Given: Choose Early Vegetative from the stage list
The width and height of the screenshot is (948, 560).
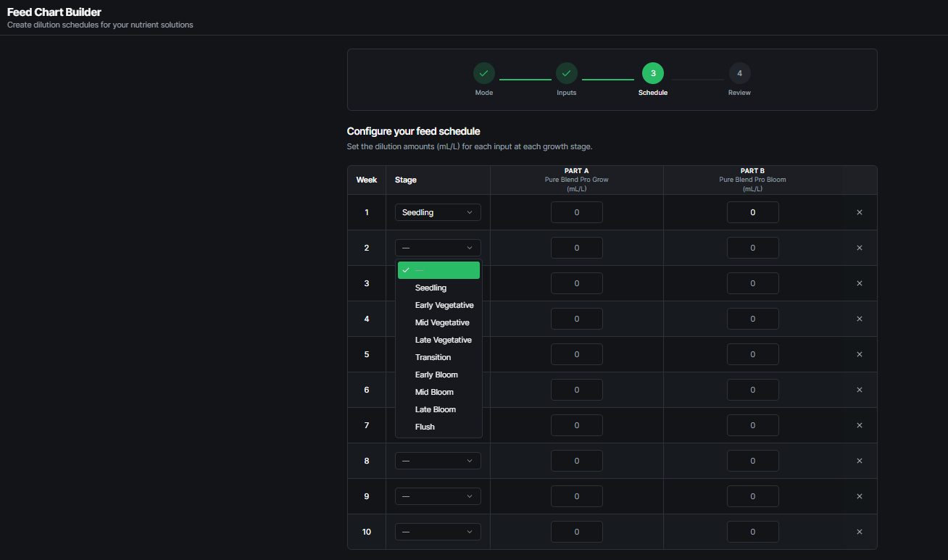Looking at the screenshot, I should pos(438,305).
